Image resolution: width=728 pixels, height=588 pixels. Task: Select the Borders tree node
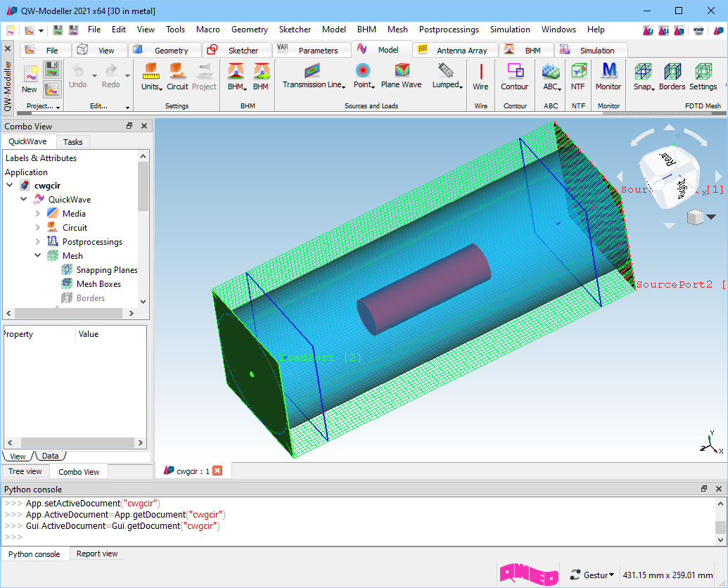[91, 298]
